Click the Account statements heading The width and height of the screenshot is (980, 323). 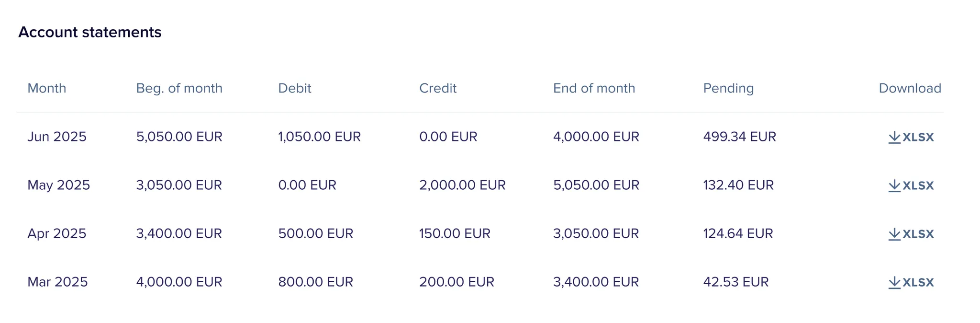click(x=90, y=32)
